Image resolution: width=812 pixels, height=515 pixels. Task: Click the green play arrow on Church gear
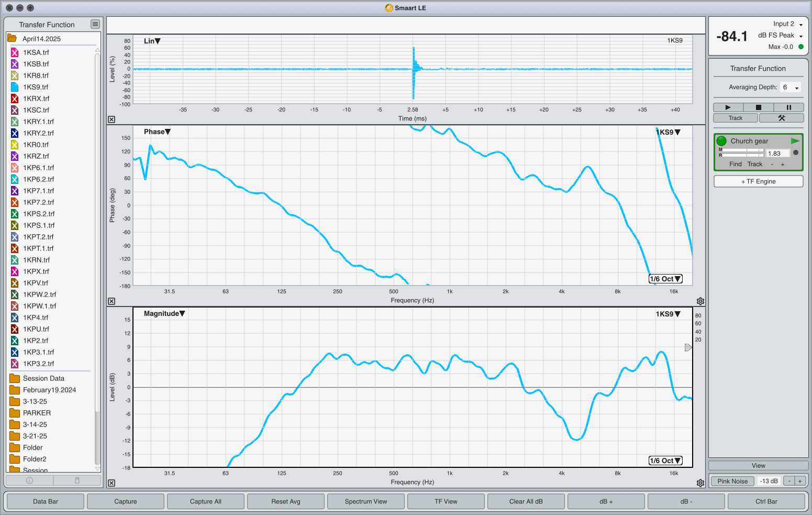pos(795,141)
